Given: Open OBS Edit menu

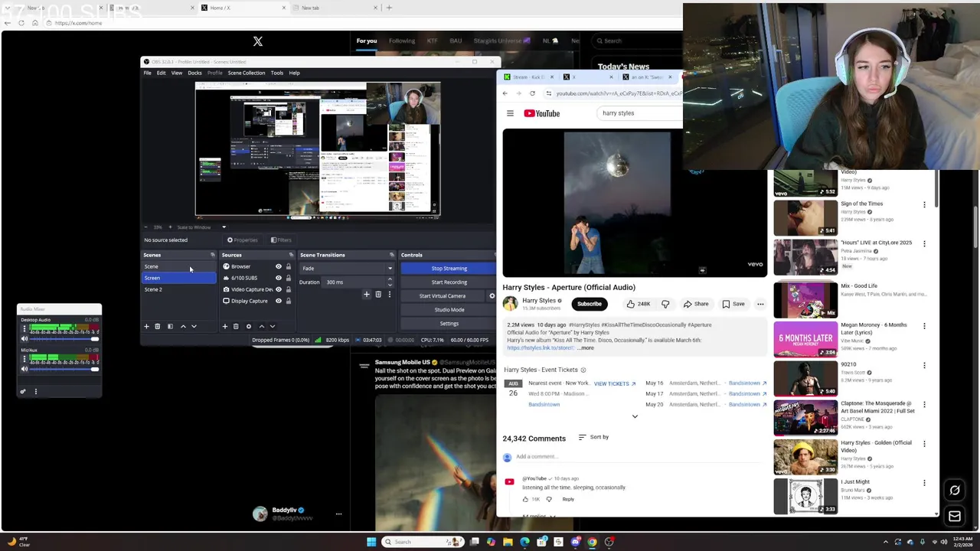Looking at the screenshot, I should coord(162,73).
